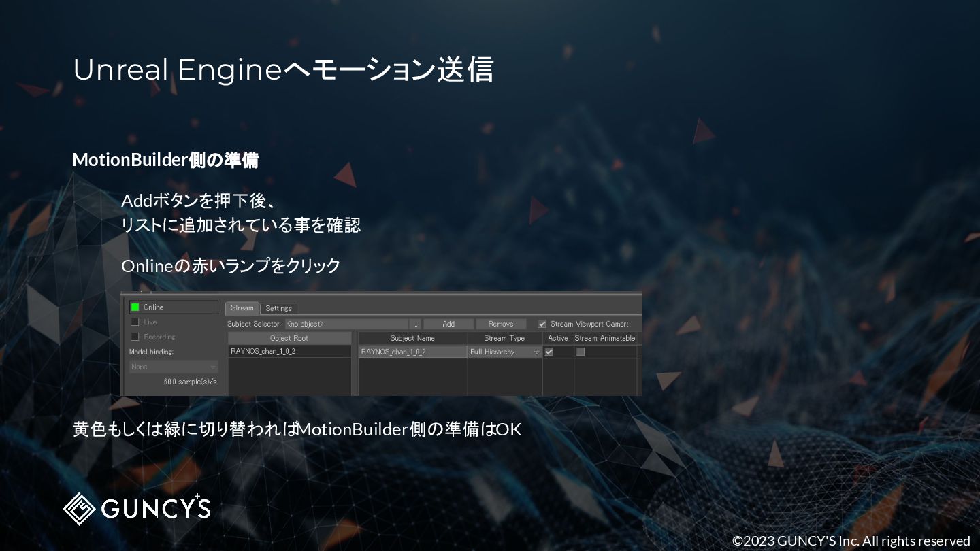
Task: Click the Remove button
Action: click(x=501, y=324)
